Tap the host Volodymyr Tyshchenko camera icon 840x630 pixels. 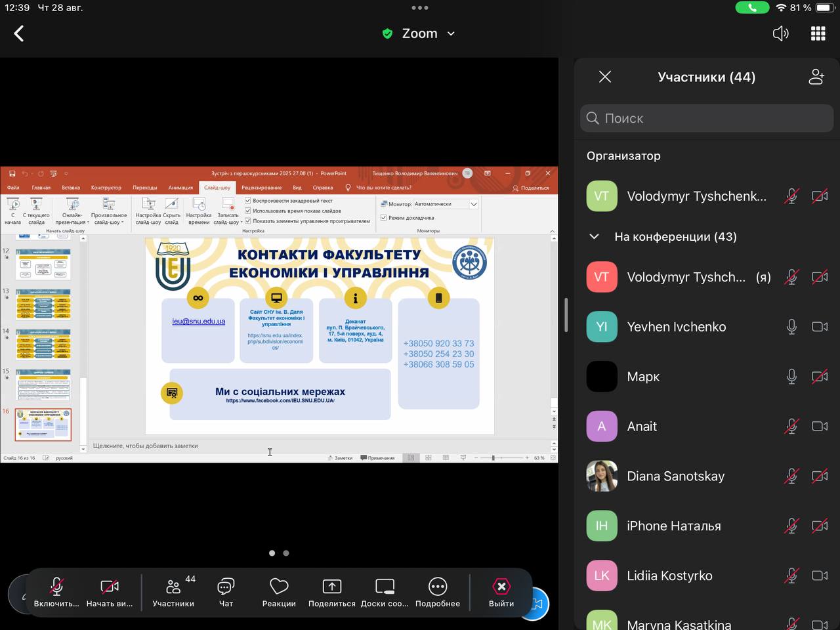point(820,196)
